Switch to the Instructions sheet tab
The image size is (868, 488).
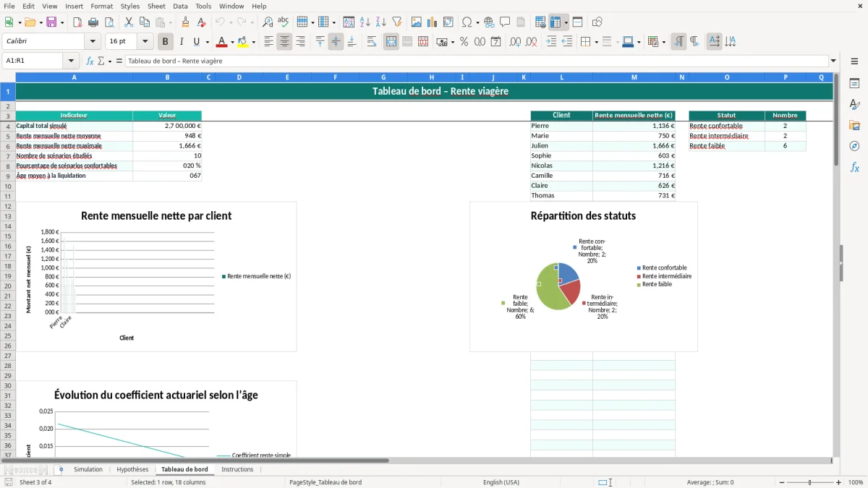point(237,469)
